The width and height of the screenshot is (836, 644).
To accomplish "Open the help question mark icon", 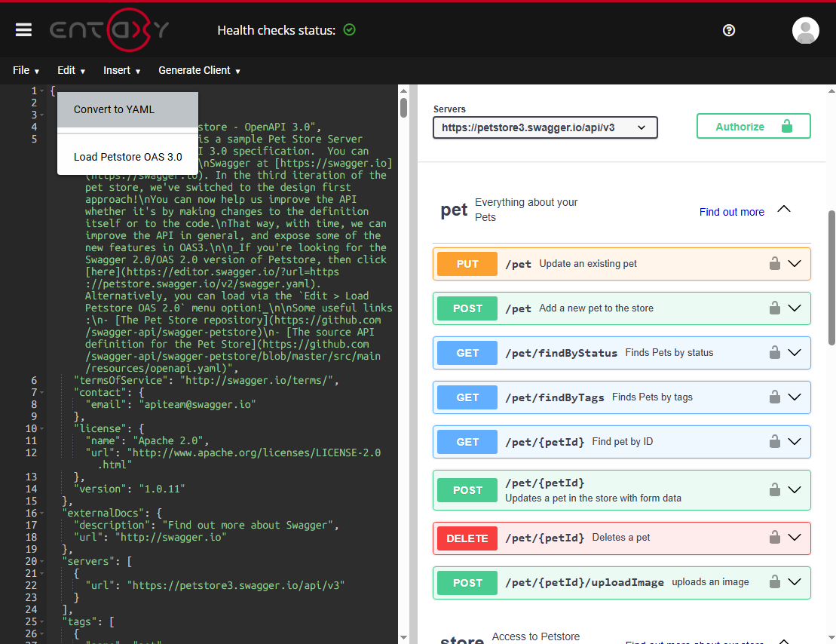I will click(x=728, y=30).
